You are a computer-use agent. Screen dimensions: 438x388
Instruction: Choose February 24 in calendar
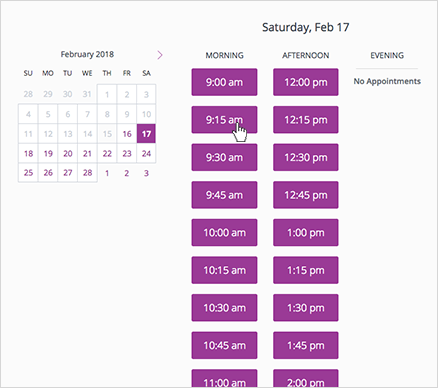point(146,153)
